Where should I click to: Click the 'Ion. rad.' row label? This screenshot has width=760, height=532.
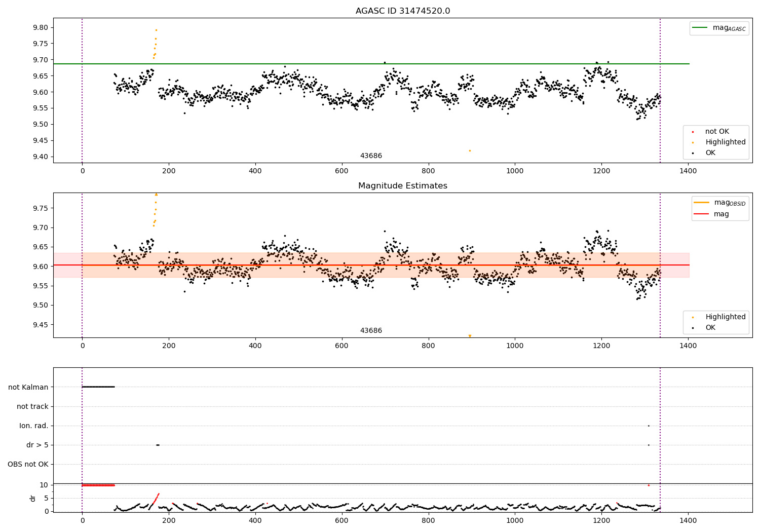[x=34, y=426]
